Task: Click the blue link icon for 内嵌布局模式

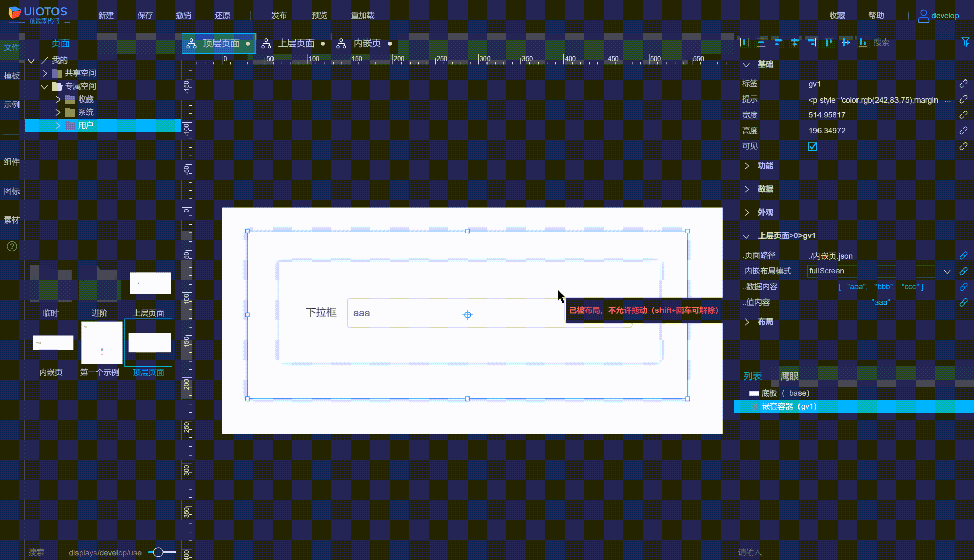Action: click(x=963, y=271)
